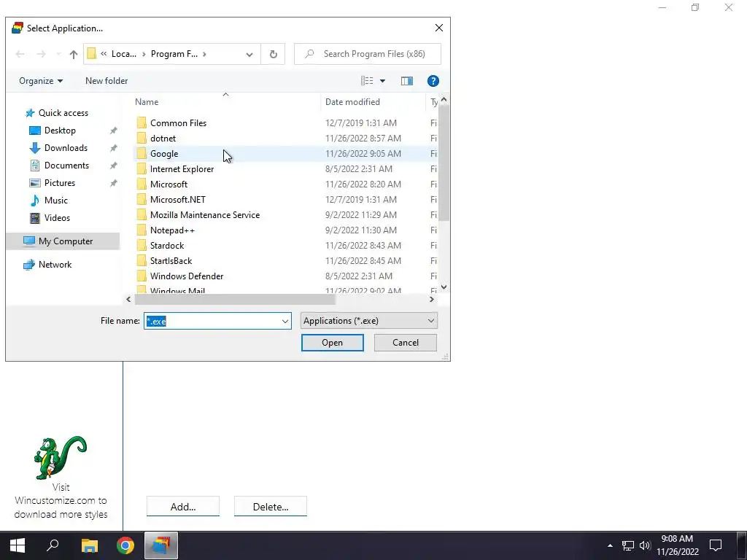Click the green gecko mascot image
The image size is (747, 560).
tap(61, 458)
